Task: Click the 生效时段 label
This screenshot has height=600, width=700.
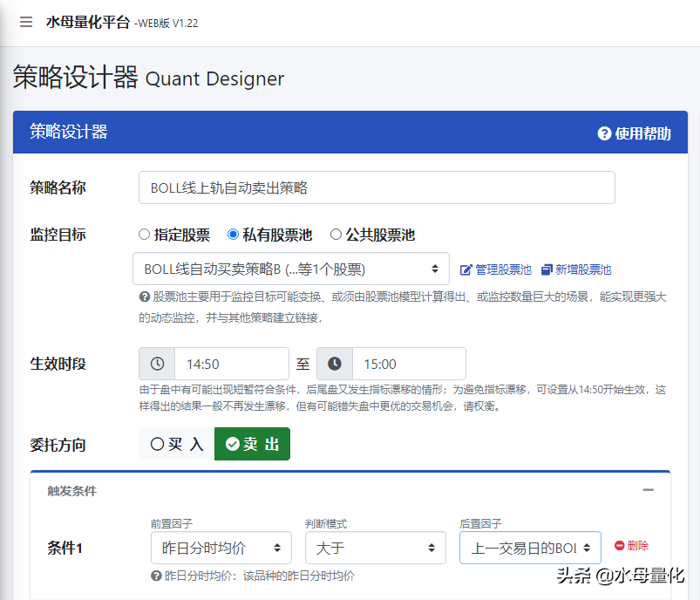Action: pyautogui.click(x=58, y=364)
